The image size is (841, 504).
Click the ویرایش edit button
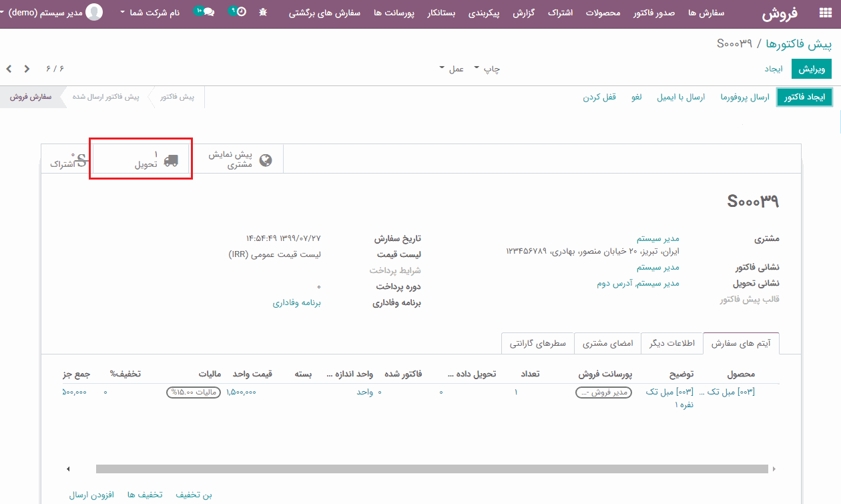(x=812, y=69)
